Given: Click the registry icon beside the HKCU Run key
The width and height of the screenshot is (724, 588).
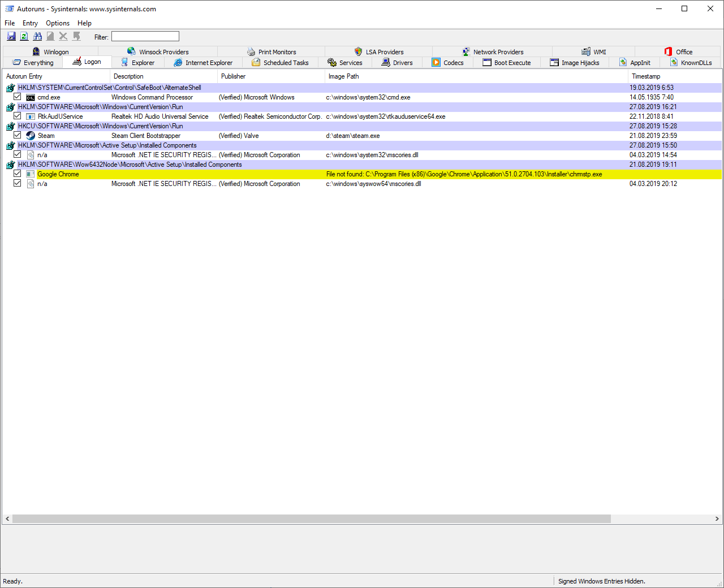Looking at the screenshot, I should (x=10, y=126).
